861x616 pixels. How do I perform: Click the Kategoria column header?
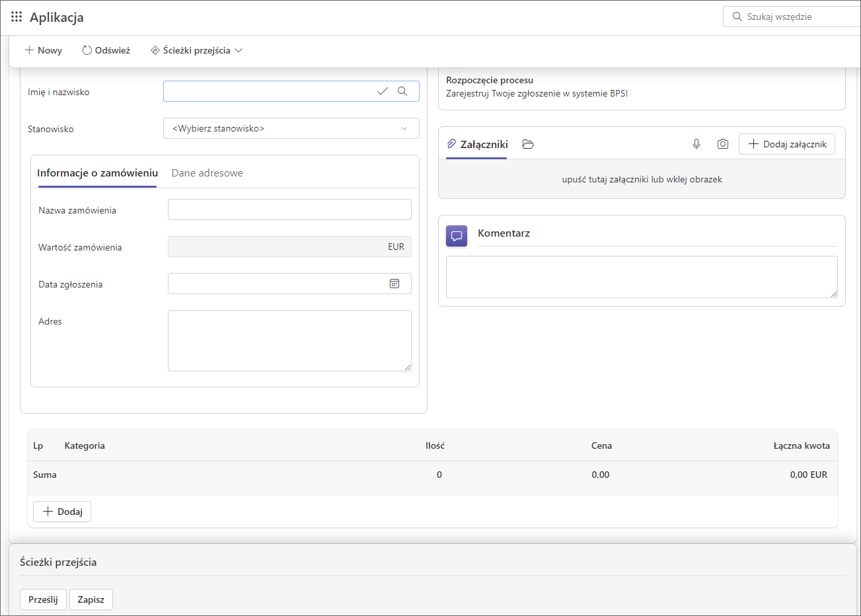[x=85, y=445]
